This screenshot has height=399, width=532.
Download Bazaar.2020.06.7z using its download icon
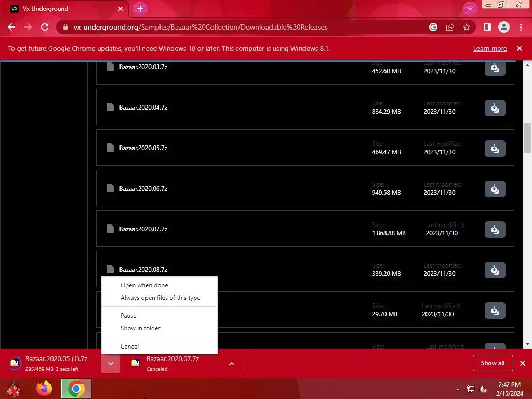495,189
